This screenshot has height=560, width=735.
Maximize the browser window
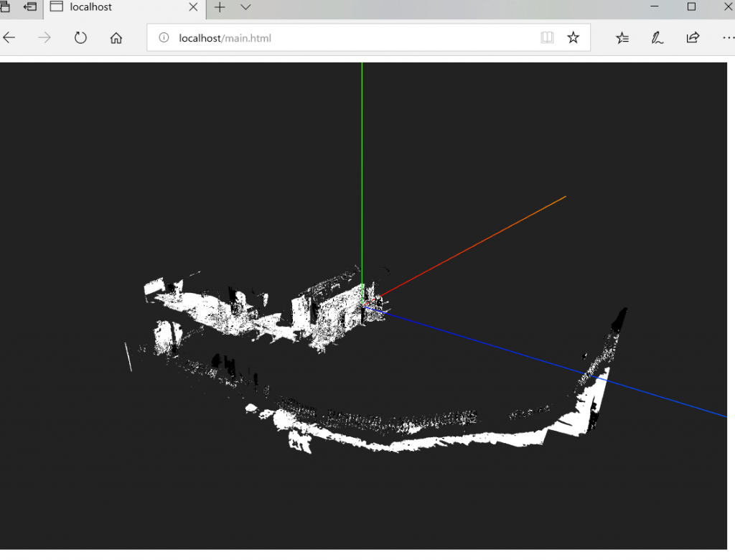[691, 7]
